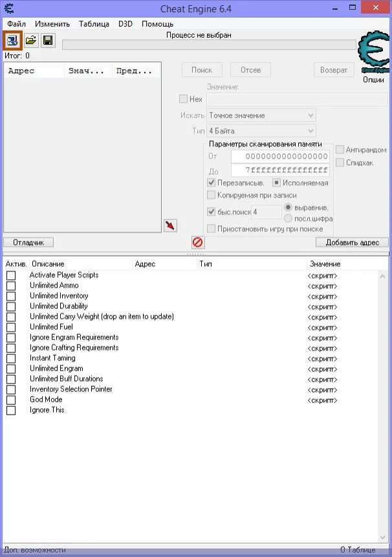Image resolution: width=392 pixels, height=557 pixels.
Task: Enable the Unlimited Carry Weight checkbox
Action: 11,317
